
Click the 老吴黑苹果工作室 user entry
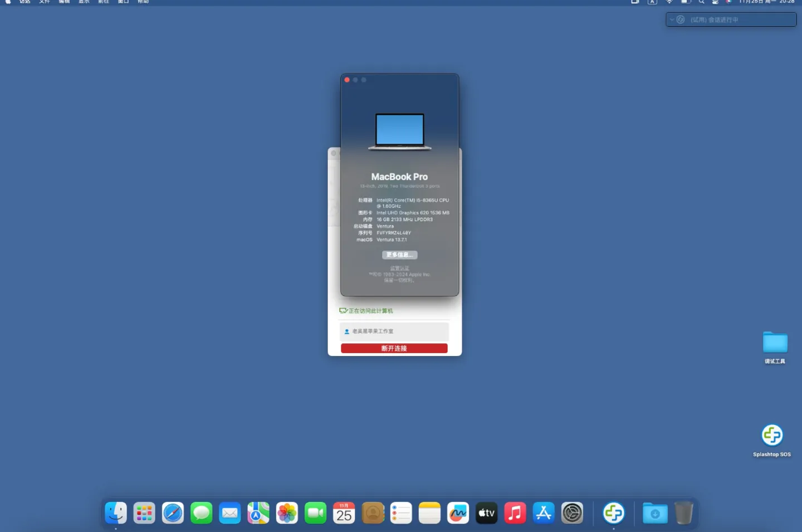[x=394, y=331]
